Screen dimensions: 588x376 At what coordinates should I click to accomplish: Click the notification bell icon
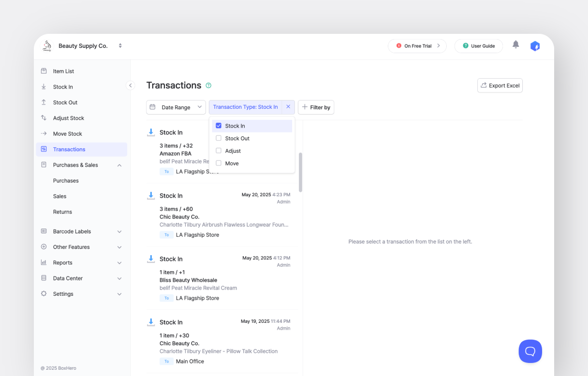click(515, 45)
